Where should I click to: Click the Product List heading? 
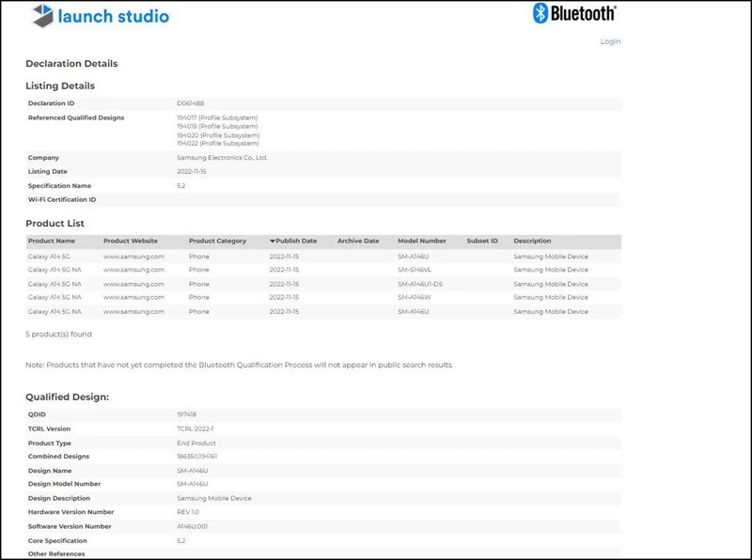55,224
